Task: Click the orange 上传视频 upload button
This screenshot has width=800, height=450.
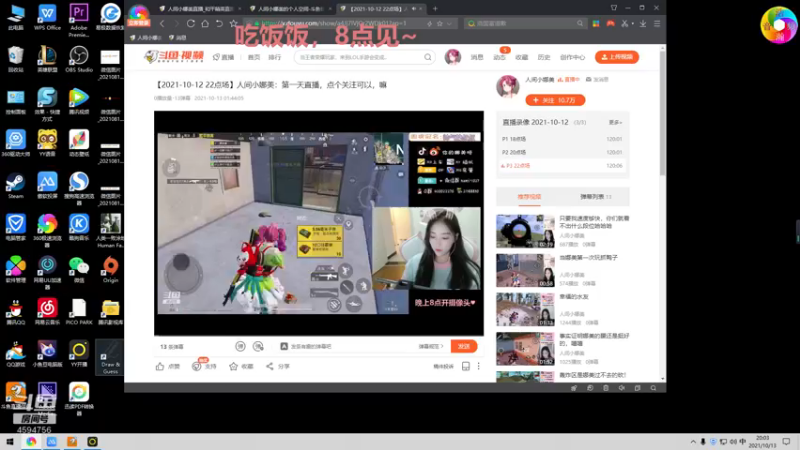Action: pos(617,57)
